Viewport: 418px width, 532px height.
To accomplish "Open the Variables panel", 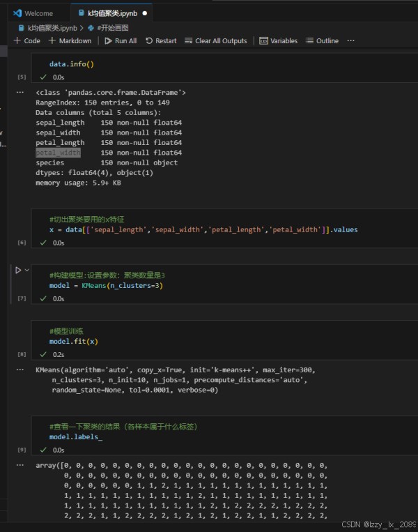I will click(x=279, y=40).
